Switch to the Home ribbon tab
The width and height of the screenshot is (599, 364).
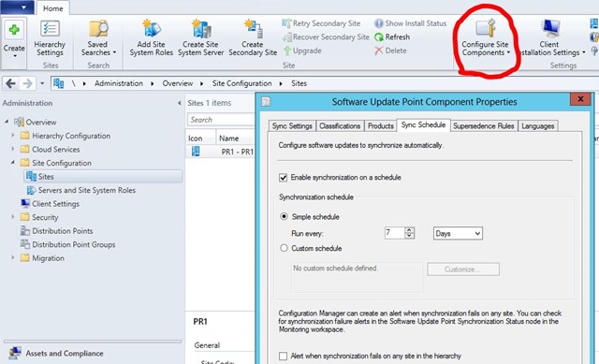52,8
